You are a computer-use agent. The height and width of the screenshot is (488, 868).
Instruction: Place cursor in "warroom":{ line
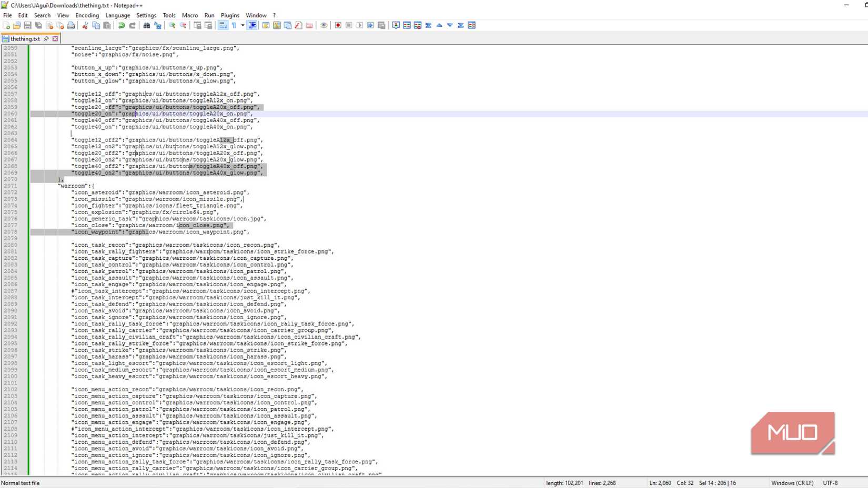[76, 186]
